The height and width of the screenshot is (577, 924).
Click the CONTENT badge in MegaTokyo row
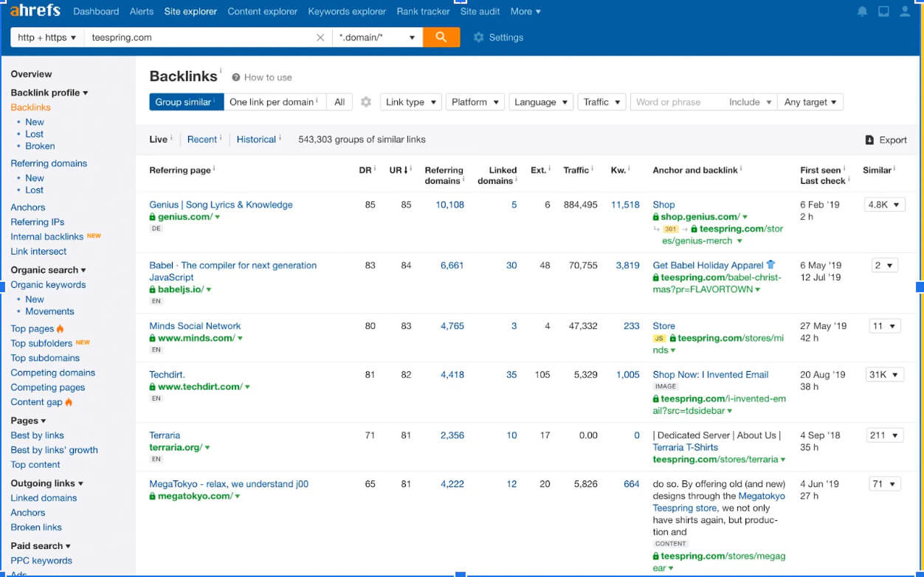pyautogui.click(x=671, y=544)
